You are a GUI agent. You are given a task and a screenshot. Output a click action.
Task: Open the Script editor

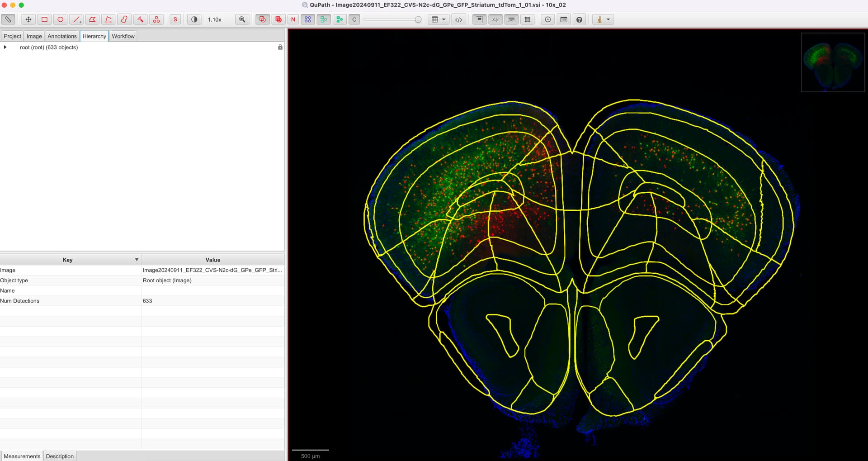458,19
